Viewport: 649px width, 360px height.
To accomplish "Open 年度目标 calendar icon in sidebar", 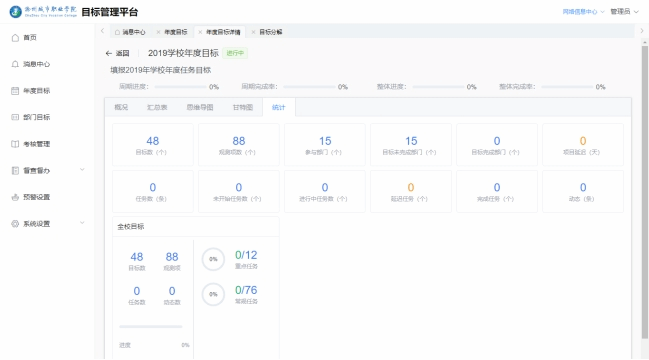I will coord(15,91).
